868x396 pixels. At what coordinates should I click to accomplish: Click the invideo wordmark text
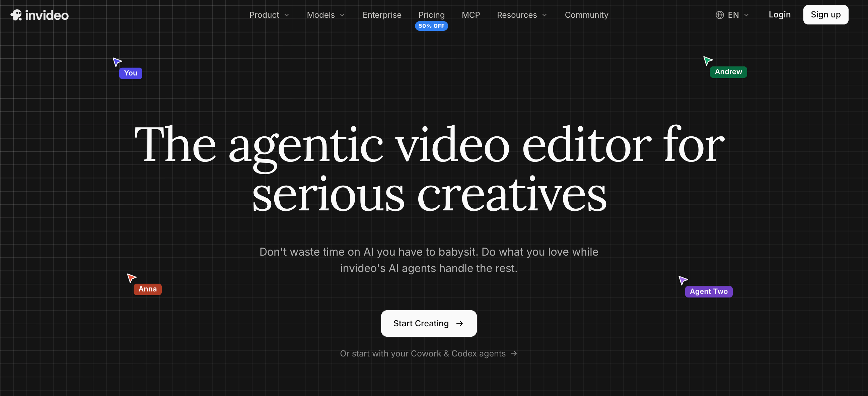coord(47,15)
